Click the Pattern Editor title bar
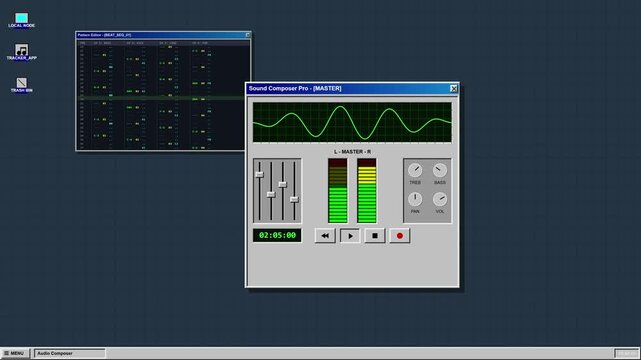The height and width of the screenshot is (360, 641). 163,35
